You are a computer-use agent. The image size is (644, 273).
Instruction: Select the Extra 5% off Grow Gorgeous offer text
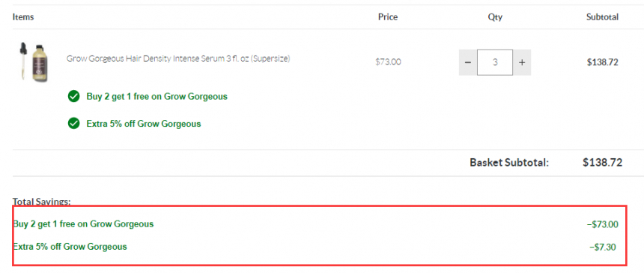click(144, 123)
